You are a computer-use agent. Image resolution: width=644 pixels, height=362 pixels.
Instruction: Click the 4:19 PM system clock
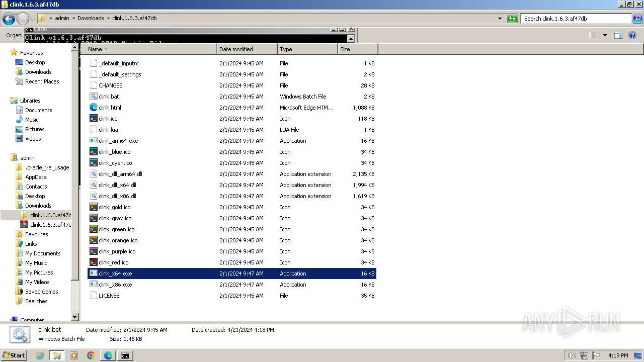tap(618, 355)
